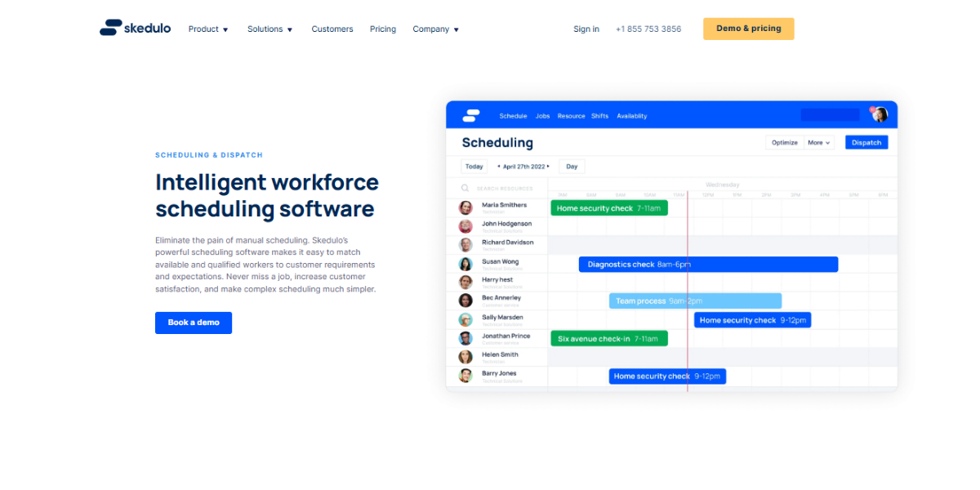Open the More dropdown in Scheduling
Viewport: 980px width, 490px height.
(818, 143)
